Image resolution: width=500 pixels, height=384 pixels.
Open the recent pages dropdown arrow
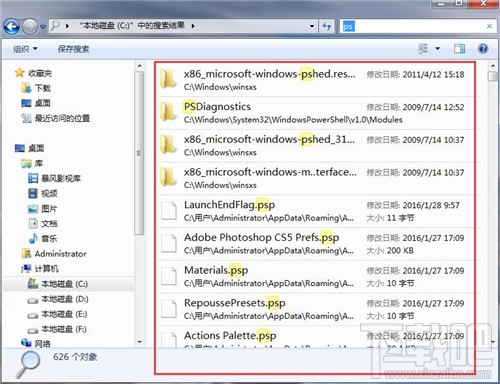(x=43, y=26)
